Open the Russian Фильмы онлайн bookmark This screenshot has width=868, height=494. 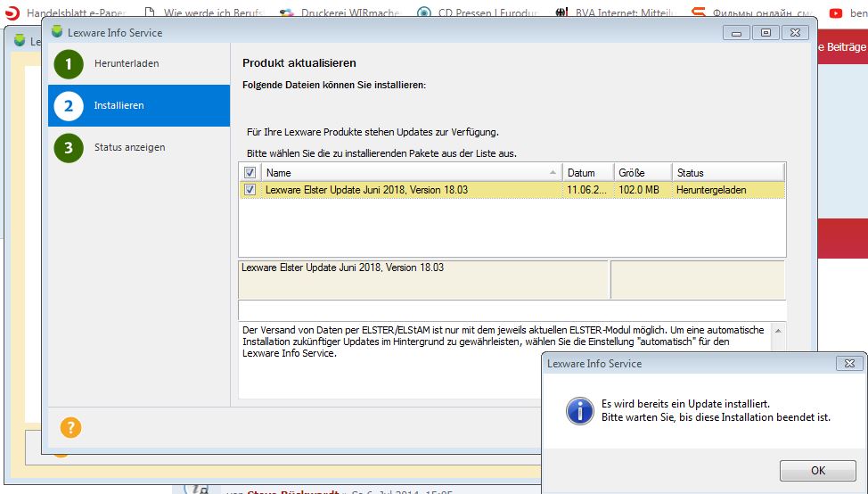point(753,12)
